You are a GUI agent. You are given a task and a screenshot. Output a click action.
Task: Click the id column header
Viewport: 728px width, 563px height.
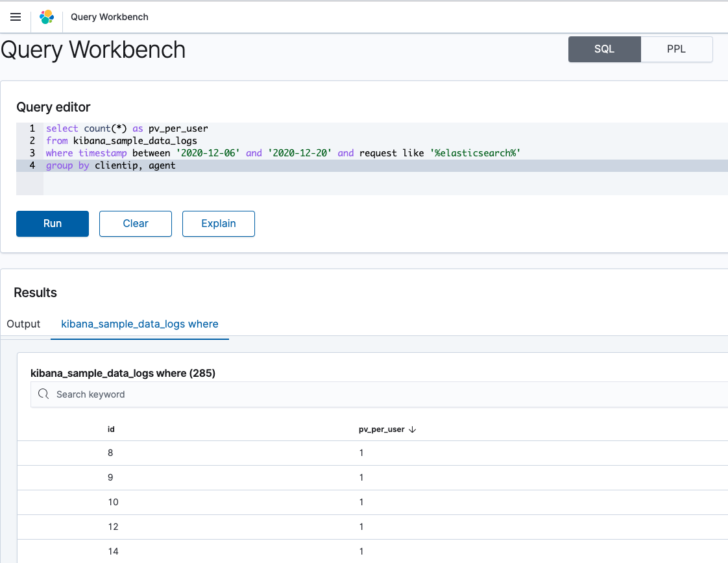(x=111, y=429)
